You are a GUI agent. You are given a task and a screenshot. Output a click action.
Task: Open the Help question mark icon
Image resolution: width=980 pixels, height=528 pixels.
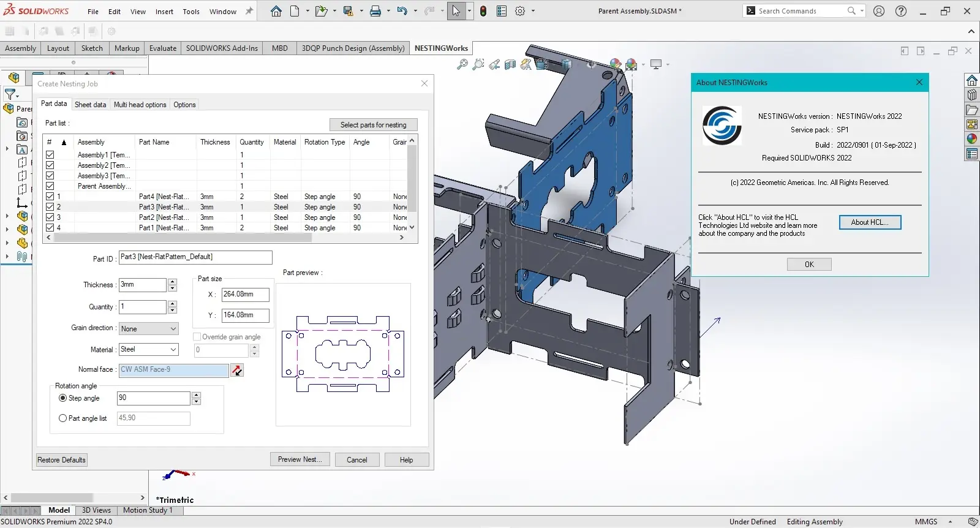point(901,11)
